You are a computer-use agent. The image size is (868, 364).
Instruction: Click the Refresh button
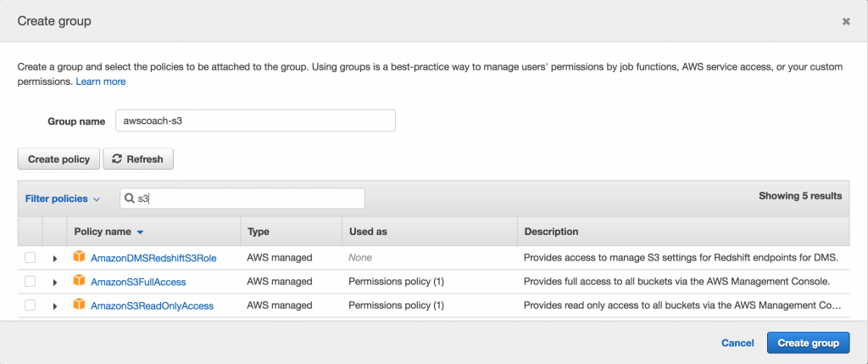point(138,159)
